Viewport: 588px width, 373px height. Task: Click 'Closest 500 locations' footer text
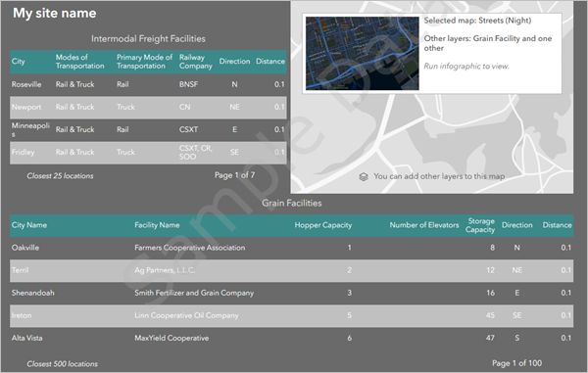click(x=63, y=364)
